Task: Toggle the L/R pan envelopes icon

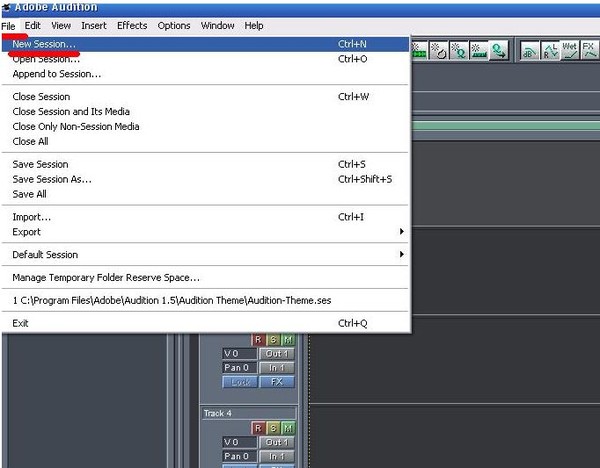Action: tap(550, 51)
